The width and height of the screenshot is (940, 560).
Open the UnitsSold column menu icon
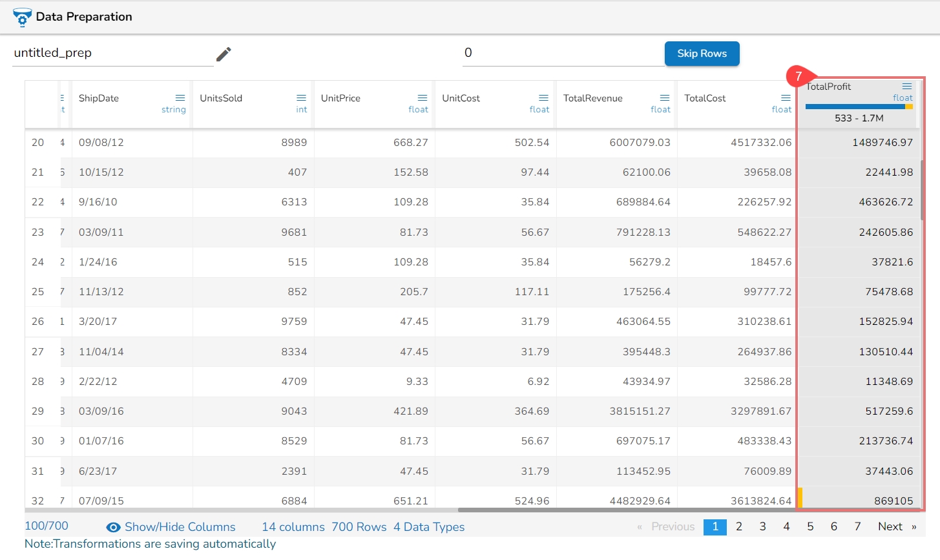(301, 98)
